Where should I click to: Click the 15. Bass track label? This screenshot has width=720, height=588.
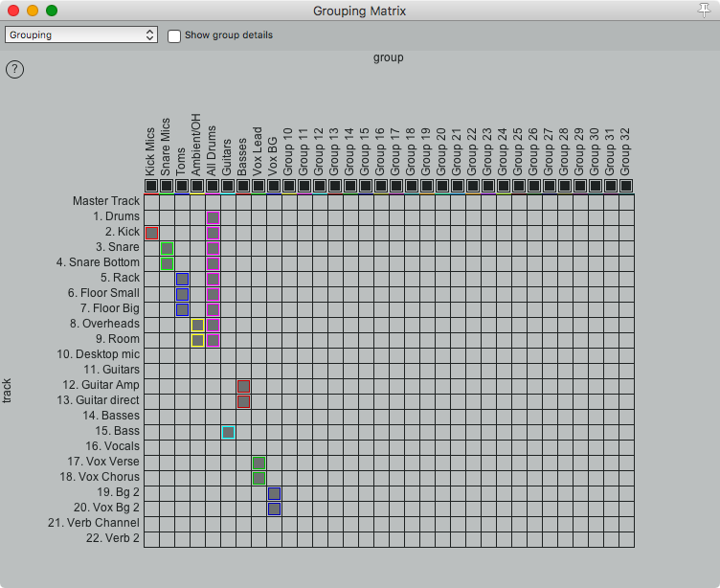[x=112, y=431]
